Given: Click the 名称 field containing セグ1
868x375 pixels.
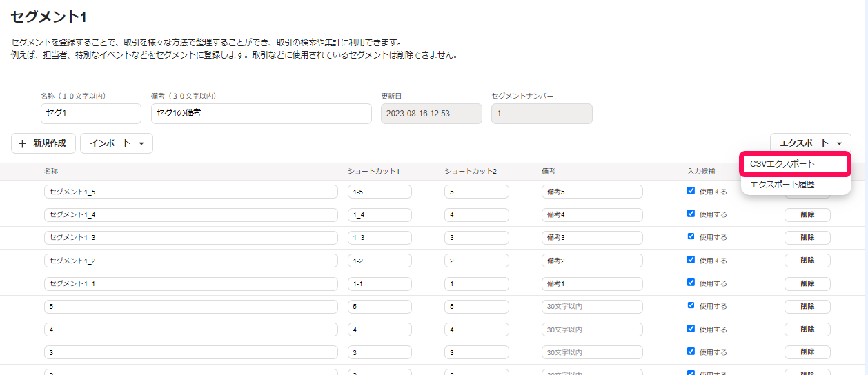Looking at the screenshot, I should [x=91, y=114].
